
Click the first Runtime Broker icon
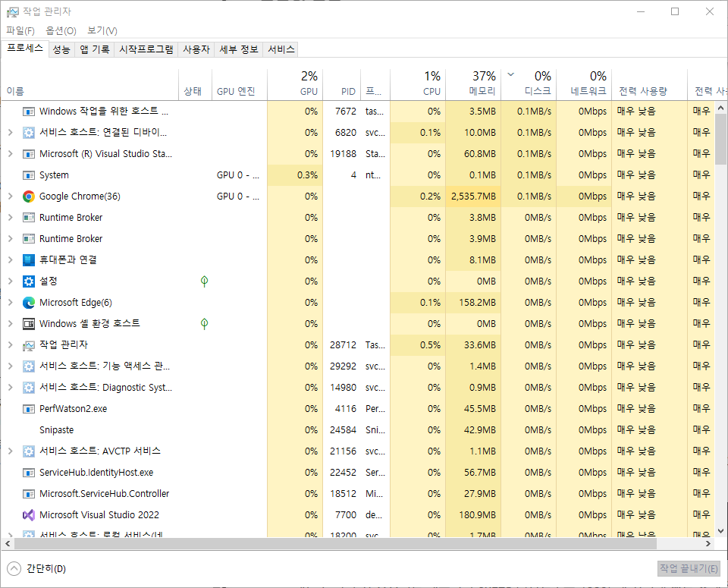29,217
